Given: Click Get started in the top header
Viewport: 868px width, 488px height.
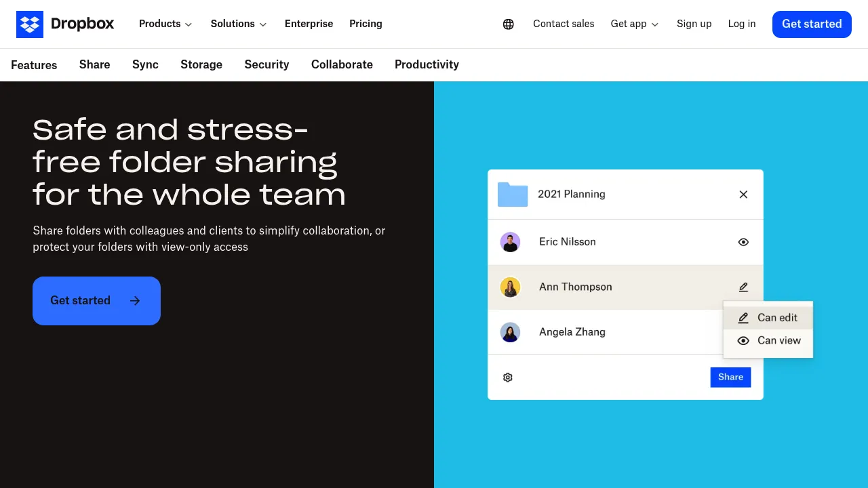Looking at the screenshot, I should [812, 24].
